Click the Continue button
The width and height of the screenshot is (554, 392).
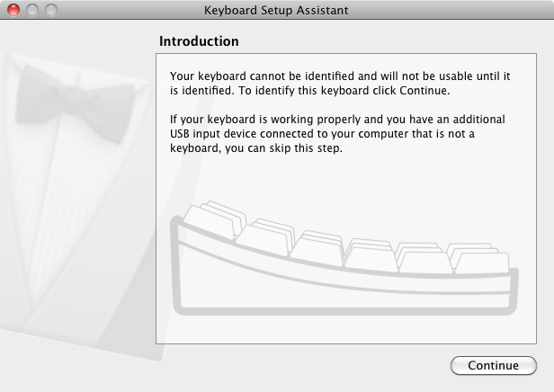[x=493, y=366]
